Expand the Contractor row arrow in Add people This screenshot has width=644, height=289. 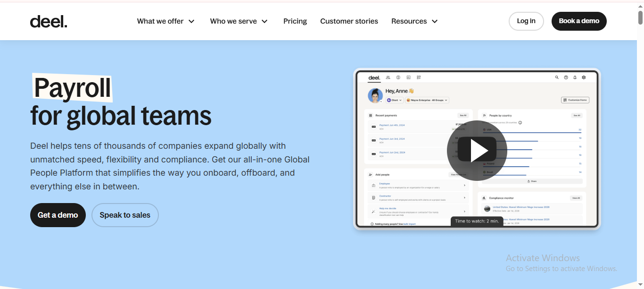coord(464,198)
